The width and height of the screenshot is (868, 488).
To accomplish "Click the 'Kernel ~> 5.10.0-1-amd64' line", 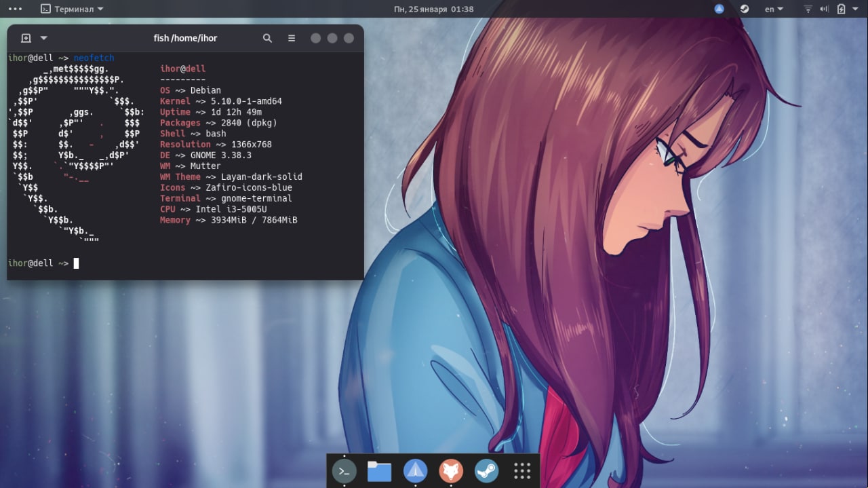I will pyautogui.click(x=221, y=101).
